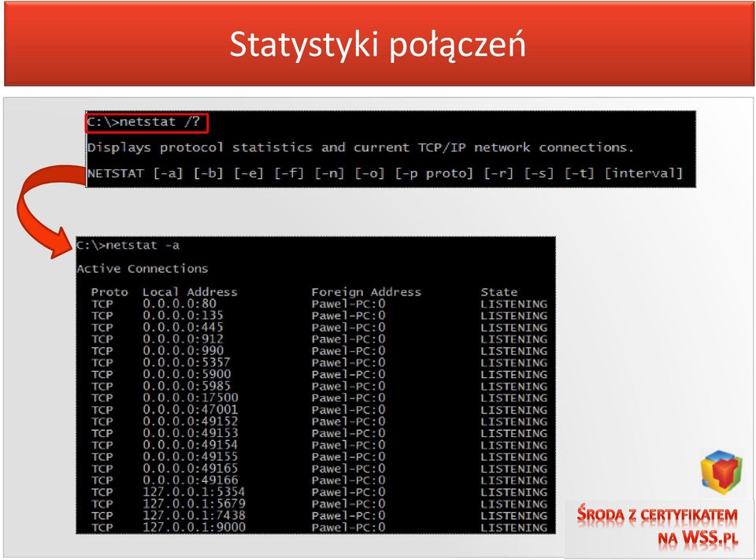This screenshot has width=756, height=560.
Task: Select local address 127.0.0.1:7438
Action: point(194,516)
